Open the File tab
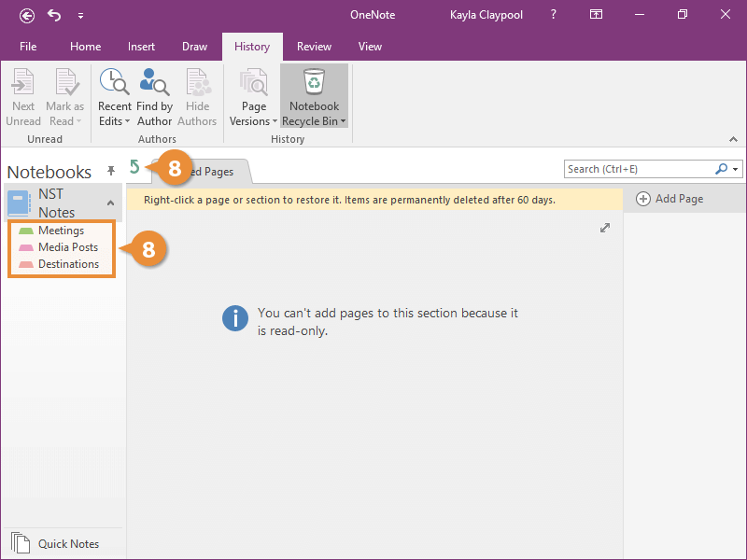Image resolution: width=747 pixels, height=560 pixels. [28, 47]
